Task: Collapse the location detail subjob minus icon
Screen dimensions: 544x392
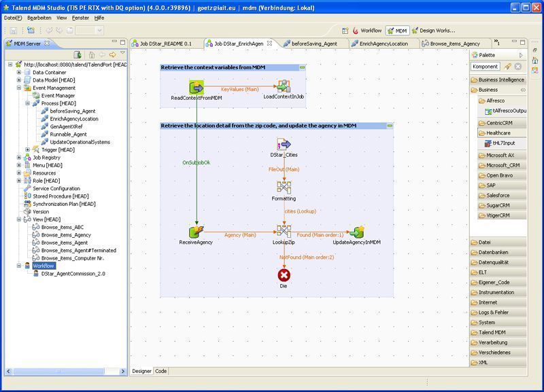Action: point(390,126)
